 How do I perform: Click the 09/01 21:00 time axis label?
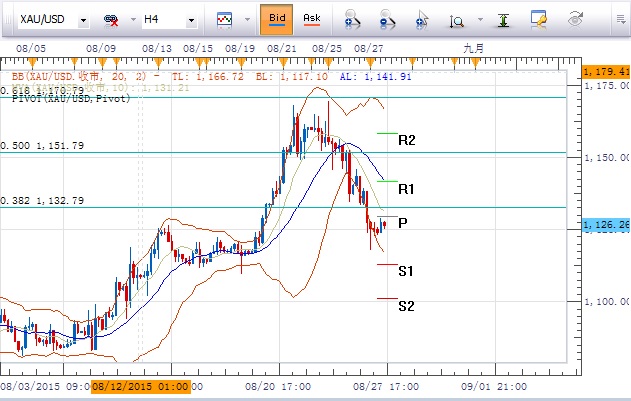pyautogui.click(x=494, y=387)
